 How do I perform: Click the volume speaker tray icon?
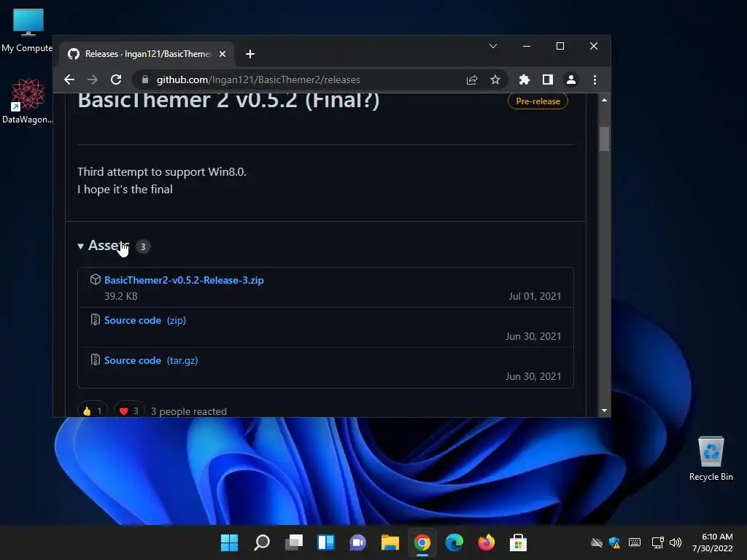pyautogui.click(x=676, y=542)
